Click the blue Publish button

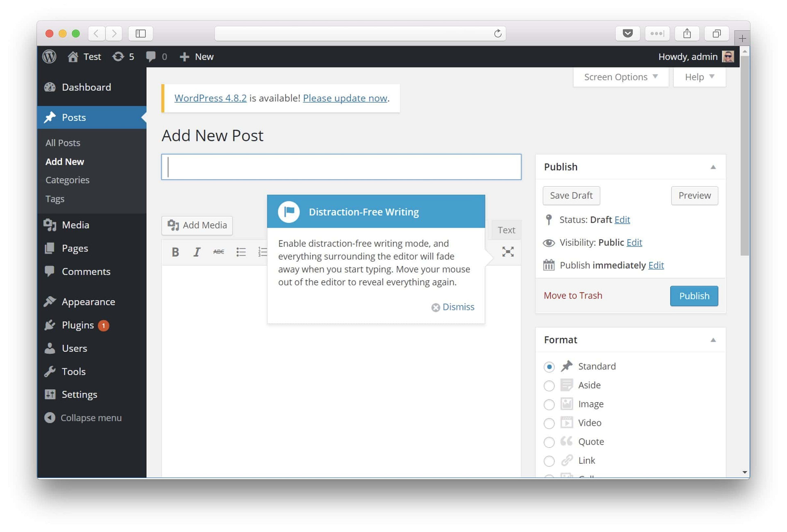tap(694, 296)
